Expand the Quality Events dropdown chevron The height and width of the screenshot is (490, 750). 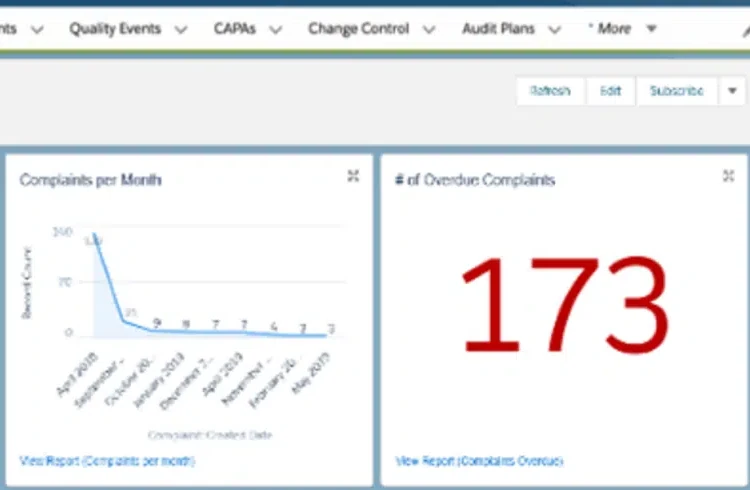181,30
